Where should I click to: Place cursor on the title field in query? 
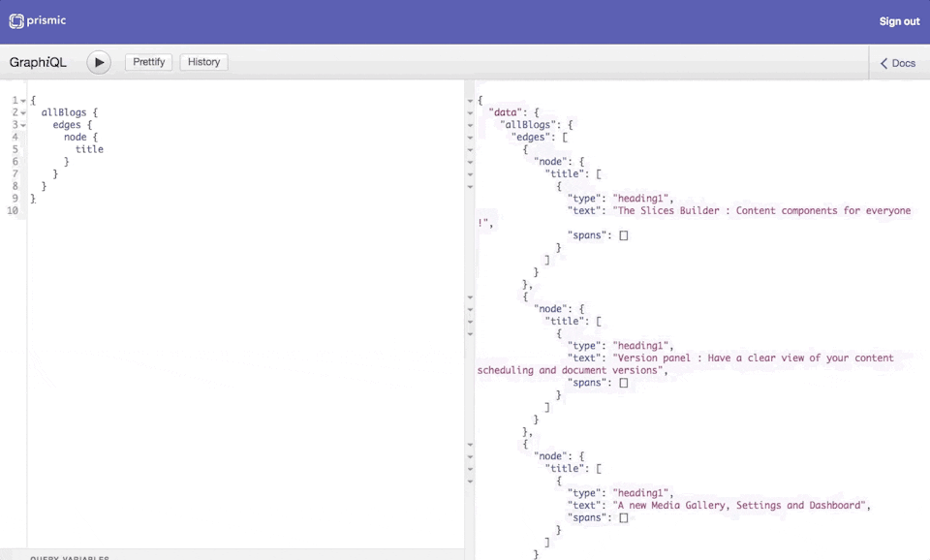click(89, 149)
